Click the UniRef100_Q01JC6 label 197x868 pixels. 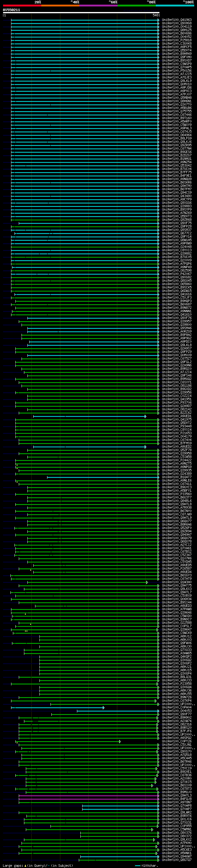(177, 819)
